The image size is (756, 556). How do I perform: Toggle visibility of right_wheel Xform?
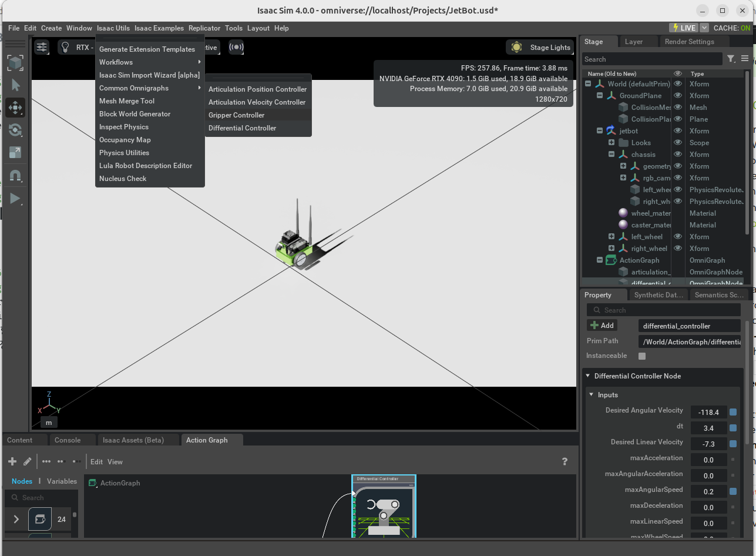(678, 249)
